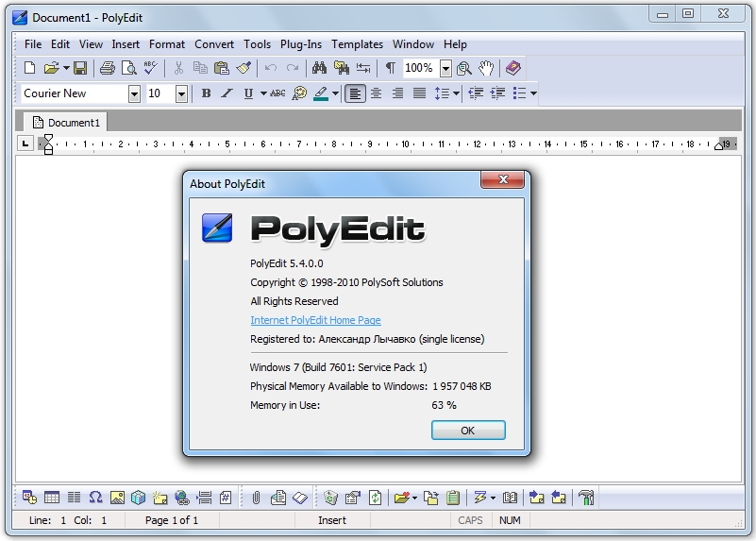Save document with the floppy disk icon
The height and width of the screenshot is (541, 756).
pyautogui.click(x=80, y=68)
